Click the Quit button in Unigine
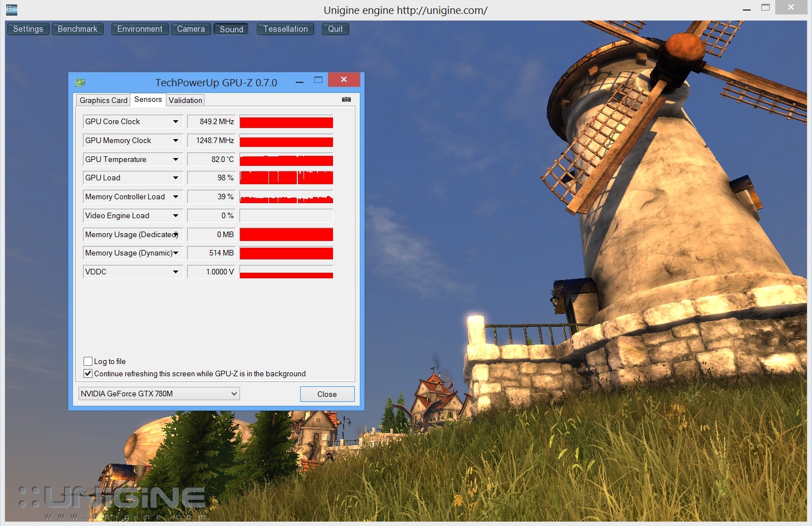Image resolution: width=812 pixels, height=526 pixels. pyautogui.click(x=335, y=29)
